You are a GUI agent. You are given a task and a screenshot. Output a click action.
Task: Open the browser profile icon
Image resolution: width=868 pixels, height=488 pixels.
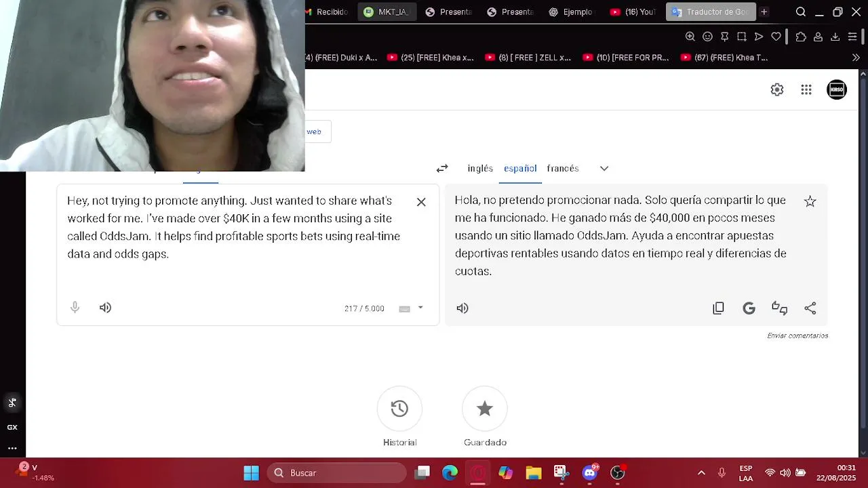tap(818, 37)
